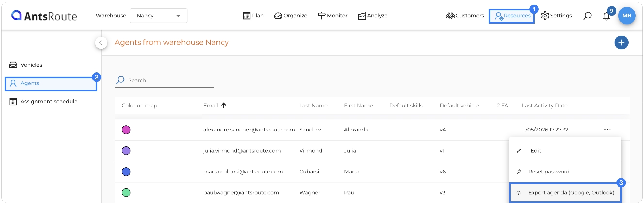Open the Customers section
This screenshot has width=644, height=205.
pyautogui.click(x=465, y=16)
